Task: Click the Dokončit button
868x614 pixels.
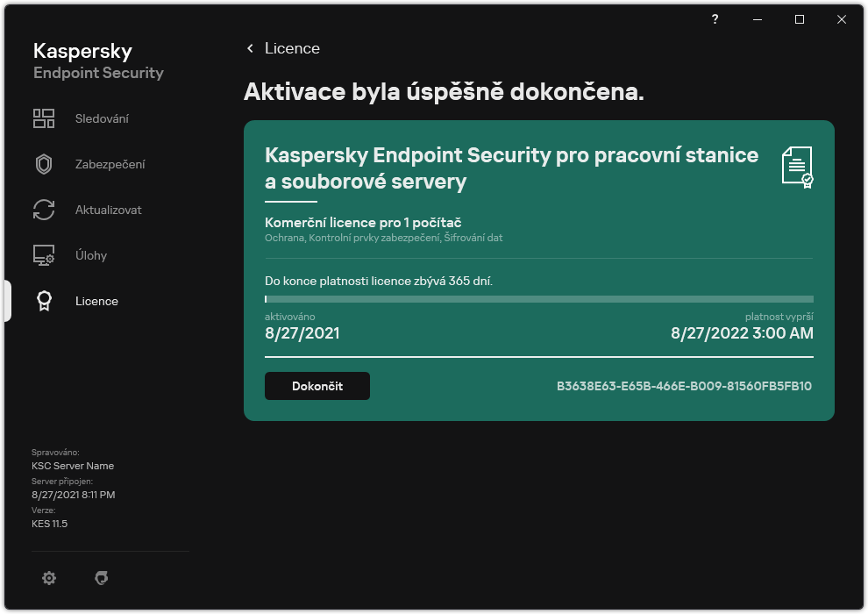Action: tap(317, 385)
